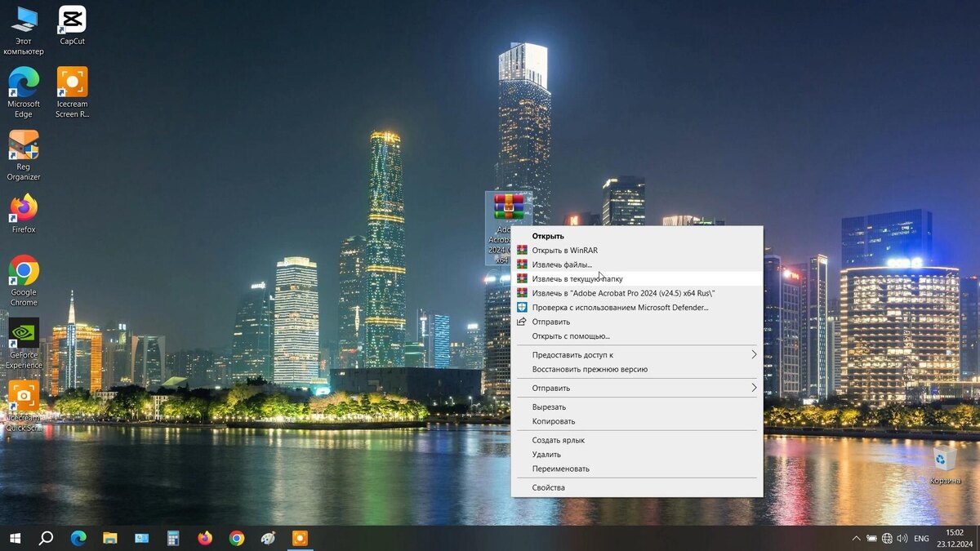Switch to Icecream Screen Recorder in taskbar
This screenshot has width=980, height=551.
pos(300,538)
